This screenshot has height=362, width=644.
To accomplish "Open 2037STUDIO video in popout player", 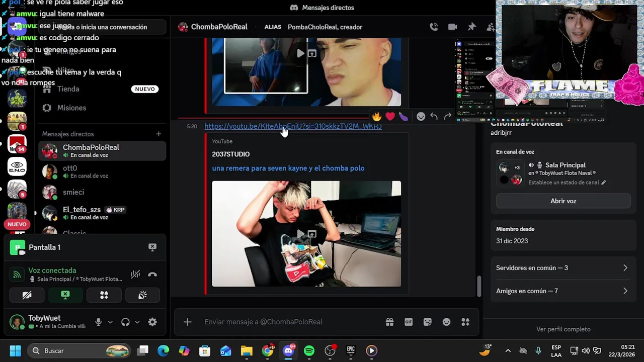I will 312,234.
